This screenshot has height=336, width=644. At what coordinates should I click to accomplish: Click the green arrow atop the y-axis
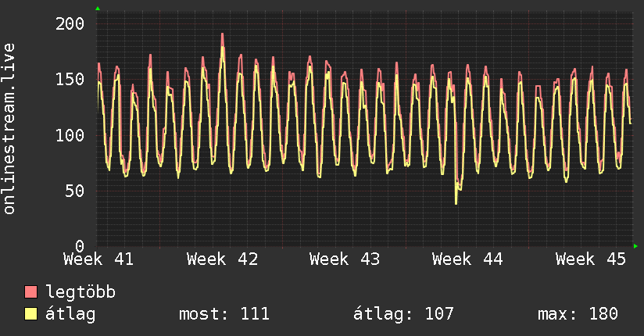(97, 9)
